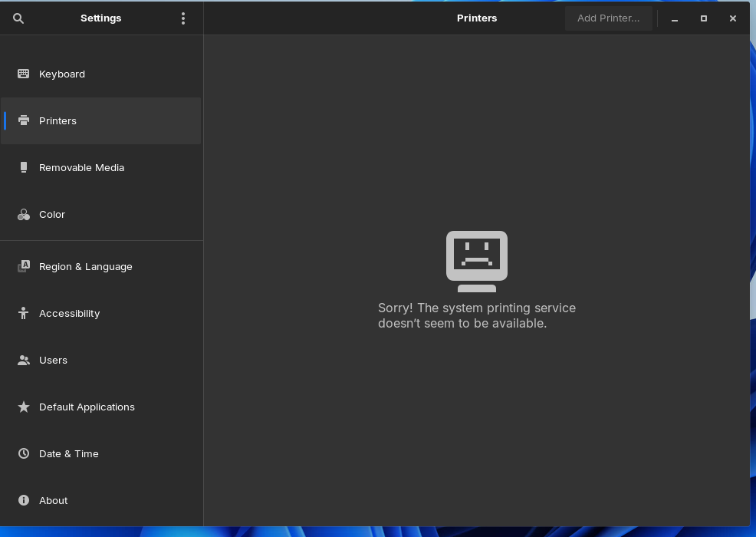Click the Default Applications star icon
Screen dimensions: 756x537
coord(24,407)
